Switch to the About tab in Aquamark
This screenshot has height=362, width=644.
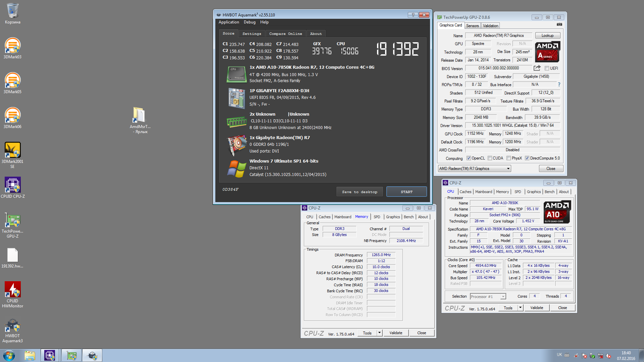point(316,34)
